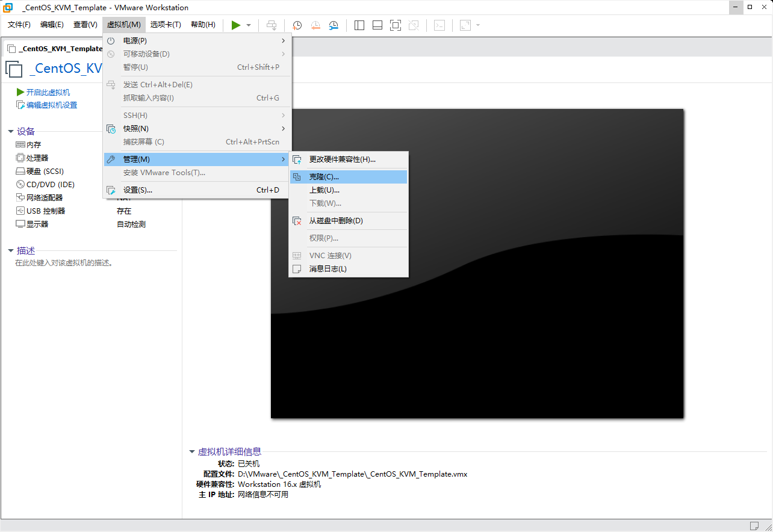Open the 编辑(E) menu

tap(52, 25)
